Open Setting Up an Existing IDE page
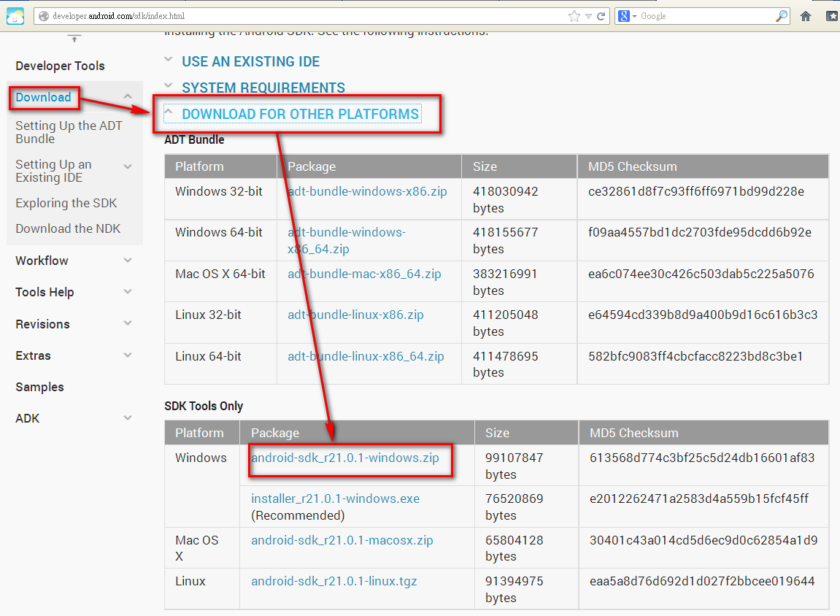The width and height of the screenshot is (840, 616). [x=53, y=171]
